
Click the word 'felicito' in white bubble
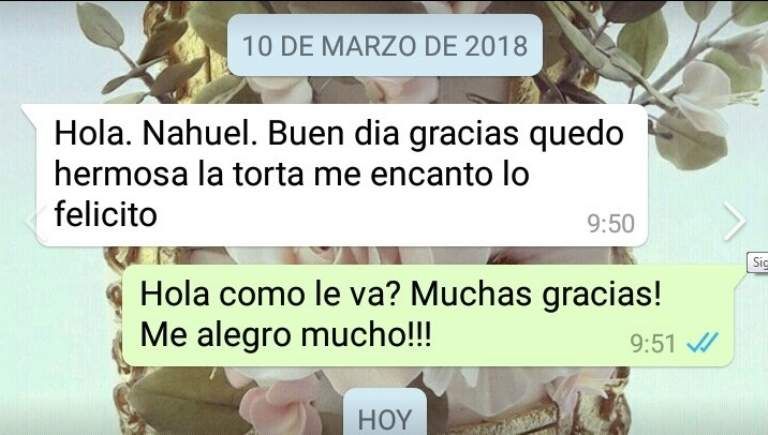coord(106,215)
